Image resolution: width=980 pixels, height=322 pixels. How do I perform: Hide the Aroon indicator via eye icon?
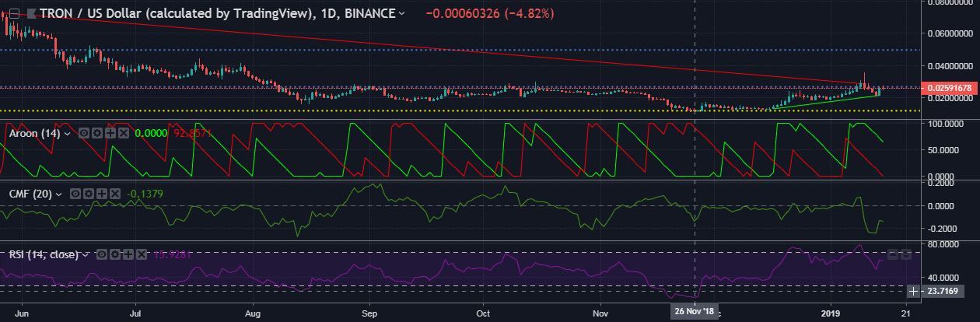click(x=83, y=133)
